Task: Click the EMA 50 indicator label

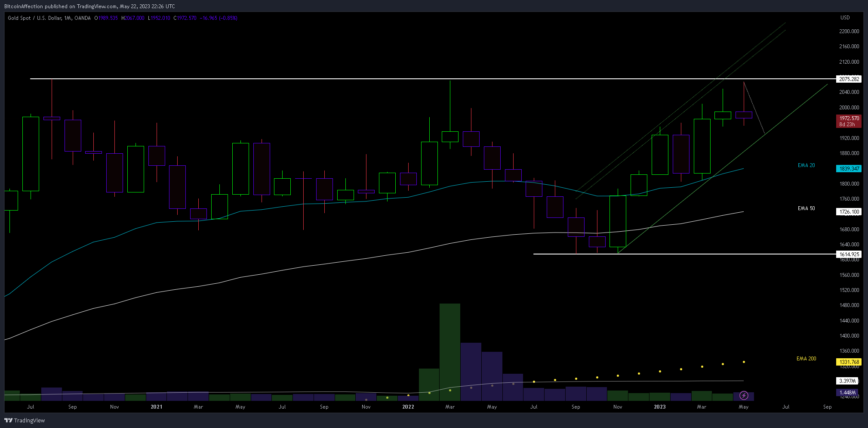Action: click(806, 208)
